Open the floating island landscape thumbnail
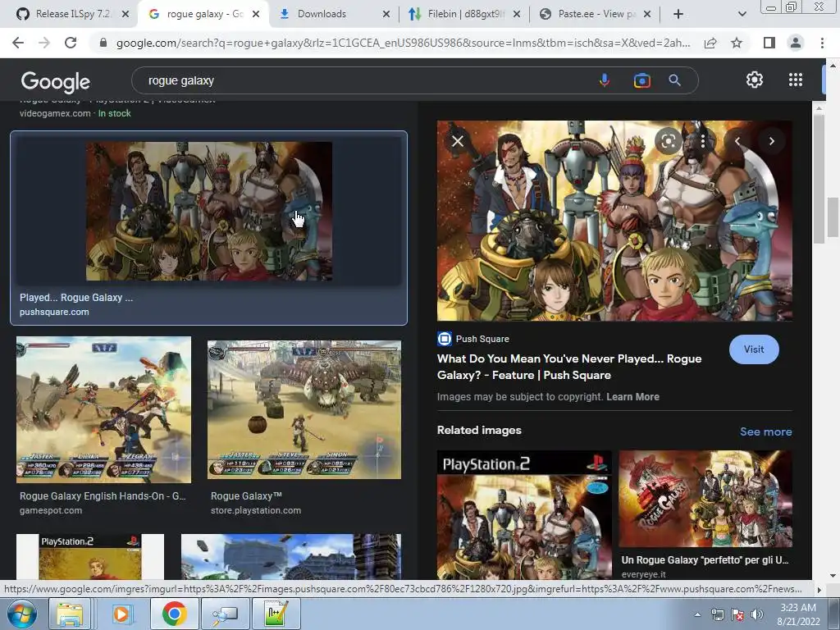Viewport: 840px width, 630px height. 291,557
